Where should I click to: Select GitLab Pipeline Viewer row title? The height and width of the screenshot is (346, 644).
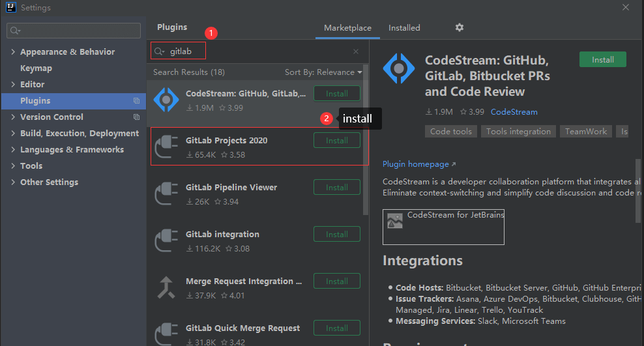[231, 188]
